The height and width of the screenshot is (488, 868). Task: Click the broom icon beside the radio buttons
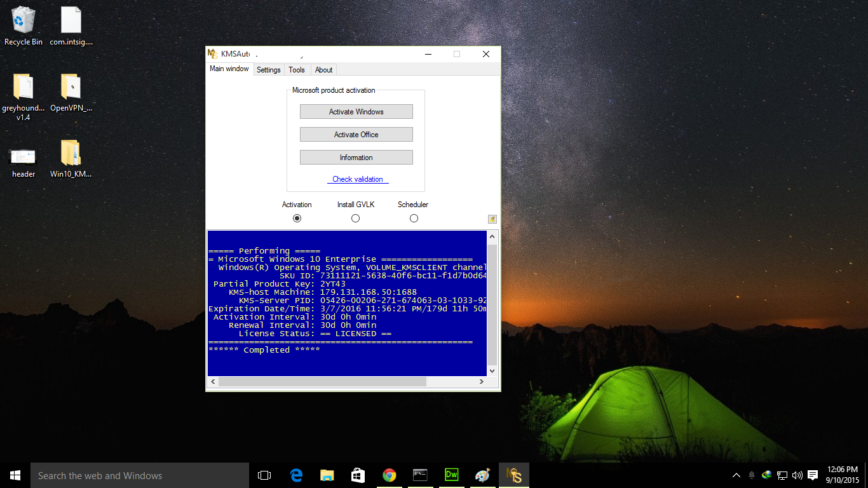click(492, 218)
